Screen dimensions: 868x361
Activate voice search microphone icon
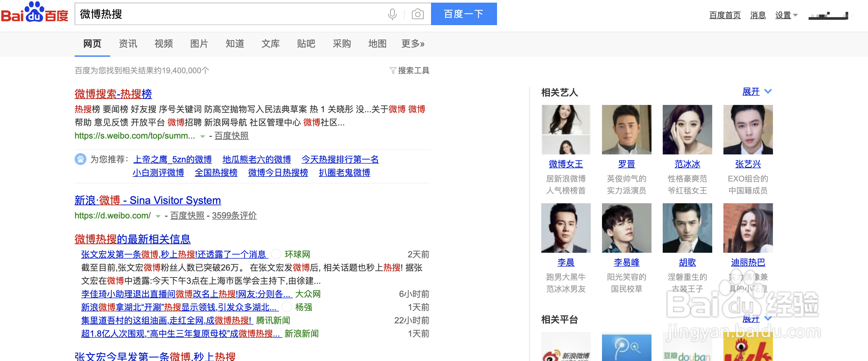(x=392, y=14)
